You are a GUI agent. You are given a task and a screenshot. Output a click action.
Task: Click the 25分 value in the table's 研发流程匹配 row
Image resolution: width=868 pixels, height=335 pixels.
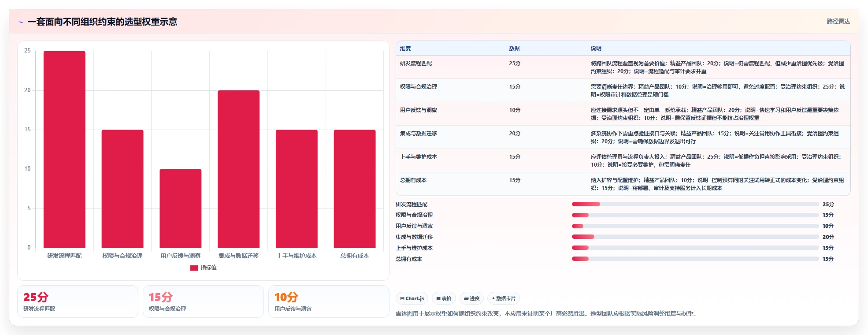click(515, 63)
